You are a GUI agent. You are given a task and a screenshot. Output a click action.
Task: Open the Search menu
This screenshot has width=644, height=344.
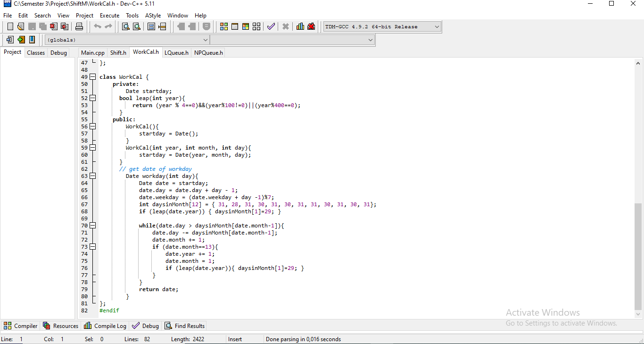tap(42, 16)
